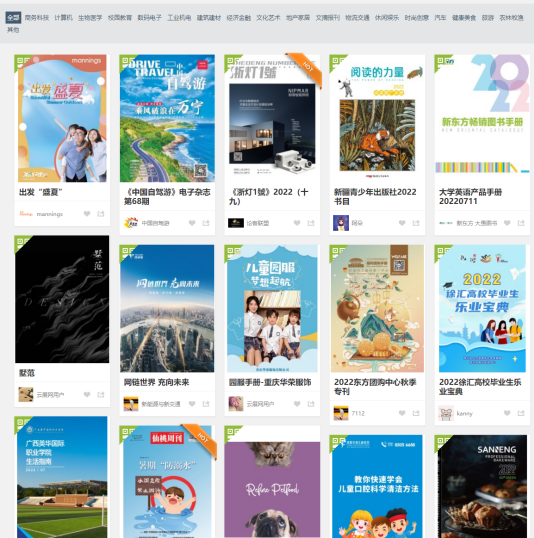The height and width of the screenshot is (538, 534).
Task: Open QR code corner on 墅范 cover
Action: pos(21,243)
